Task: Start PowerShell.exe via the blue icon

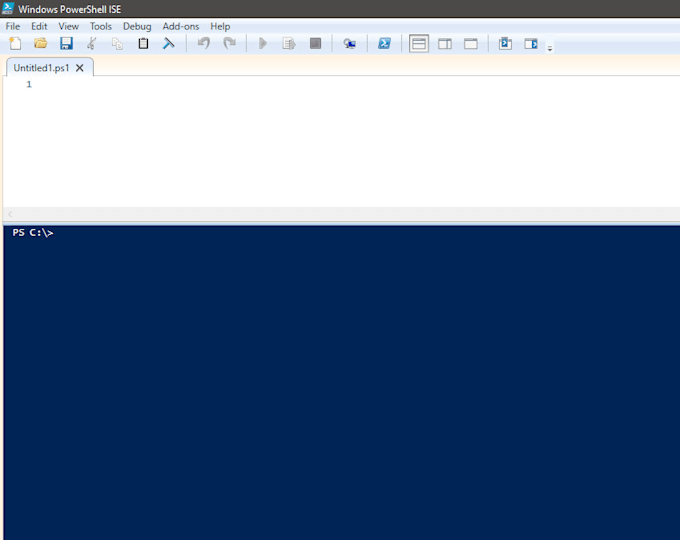Action: click(x=384, y=43)
